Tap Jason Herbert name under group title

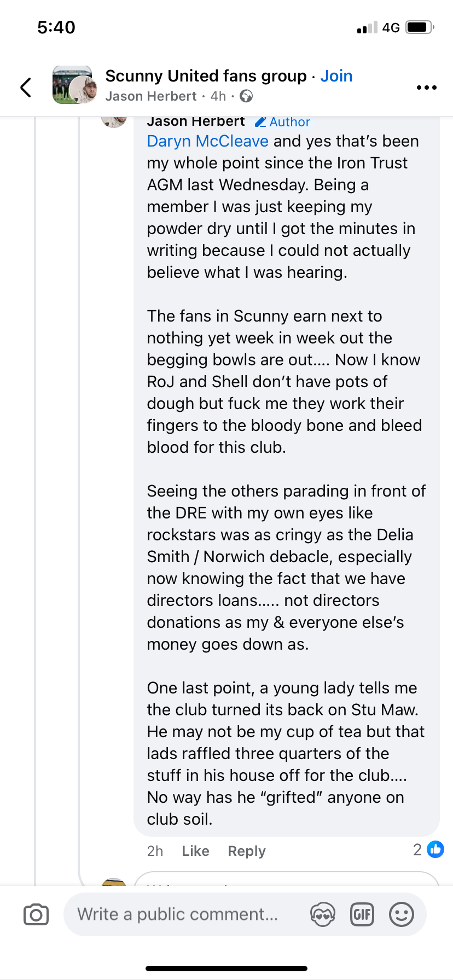pos(150,96)
